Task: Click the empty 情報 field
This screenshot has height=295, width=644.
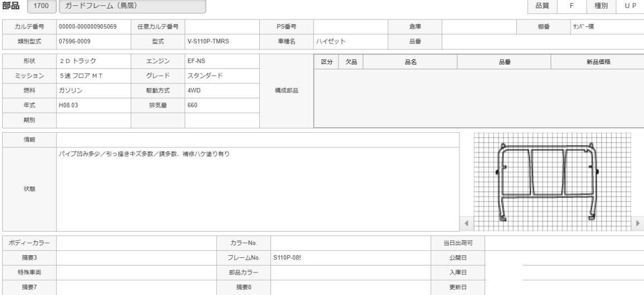Action: (x=258, y=140)
